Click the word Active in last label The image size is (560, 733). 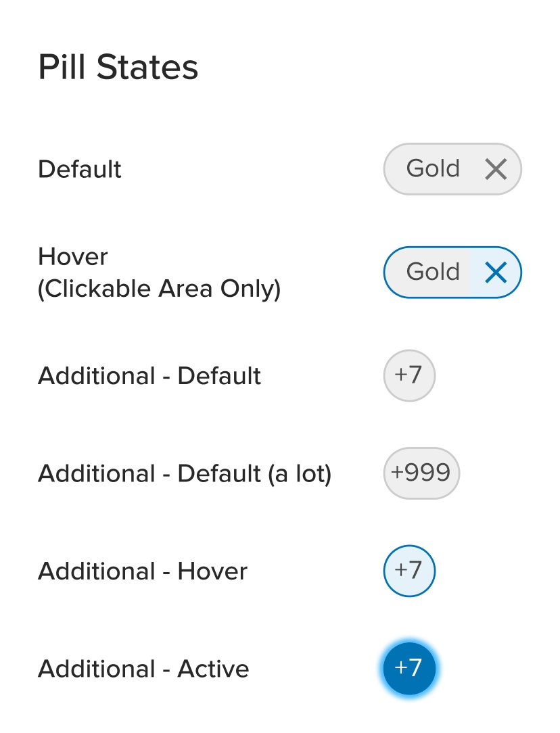[x=213, y=669]
